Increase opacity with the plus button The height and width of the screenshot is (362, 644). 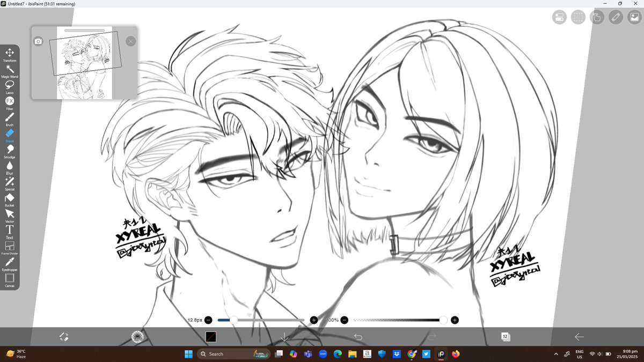pyautogui.click(x=455, y=320)
